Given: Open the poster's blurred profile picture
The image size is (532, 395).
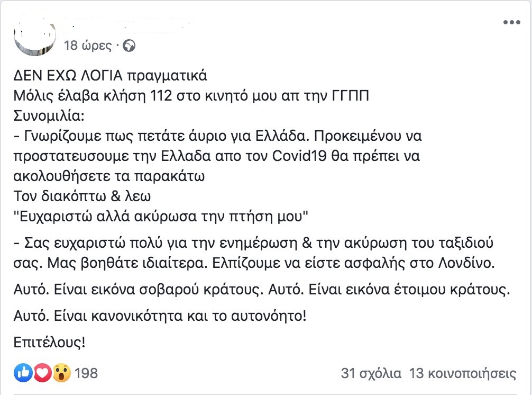Looking at the screenshot, I should 34,35.
